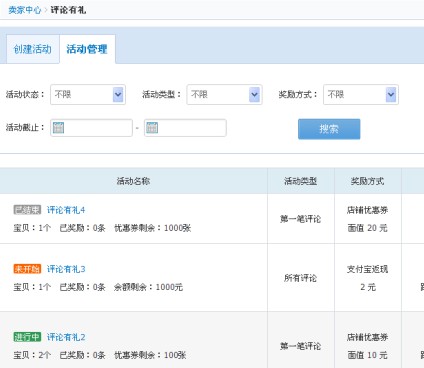Click the 活动类型 column header
The width and height of the screenshot is (424, 368).
301,181
